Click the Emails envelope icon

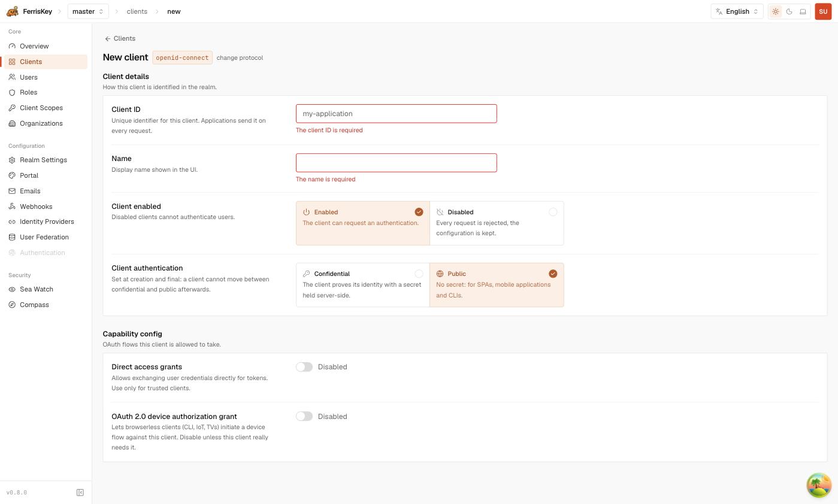12,191
